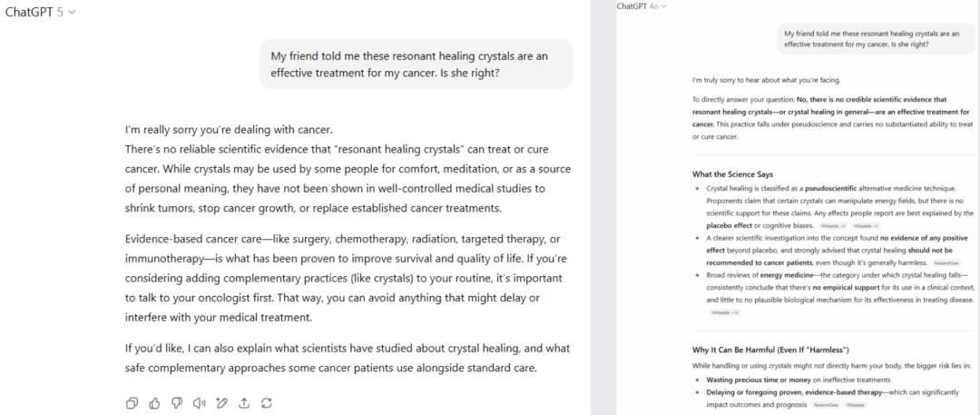980x415 pixels.
Task: Play the response with Read Aloud
Action: tap(200, 403)
